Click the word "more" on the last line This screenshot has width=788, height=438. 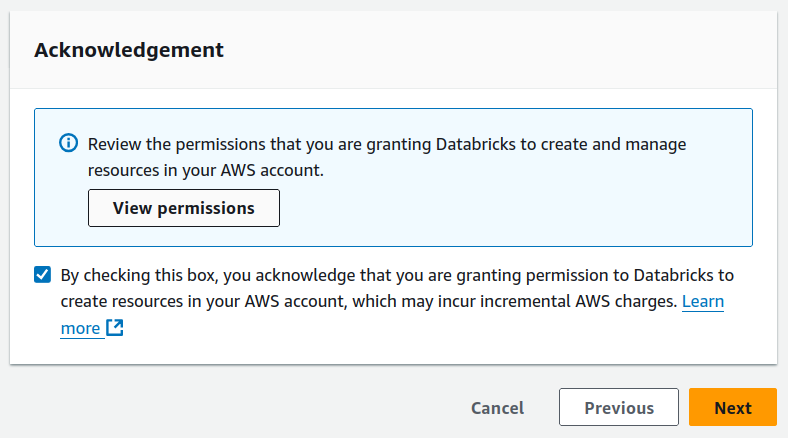point(80,328)
